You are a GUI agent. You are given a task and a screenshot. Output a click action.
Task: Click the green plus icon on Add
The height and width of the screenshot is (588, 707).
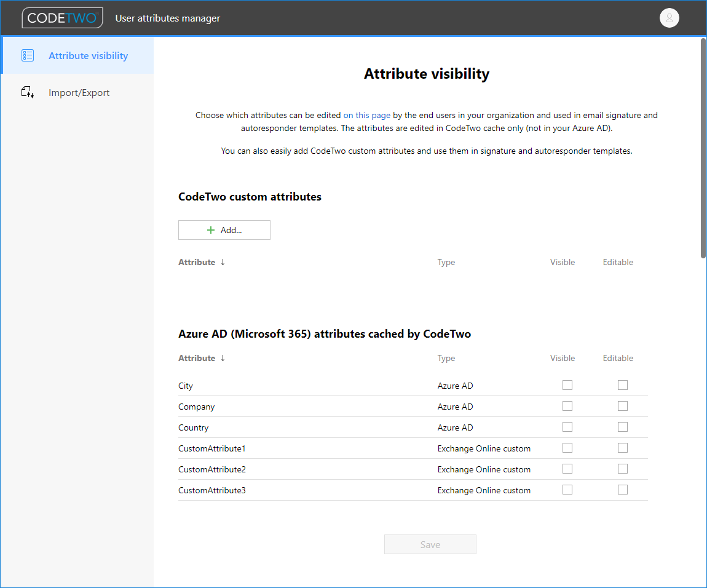(211, 230)
